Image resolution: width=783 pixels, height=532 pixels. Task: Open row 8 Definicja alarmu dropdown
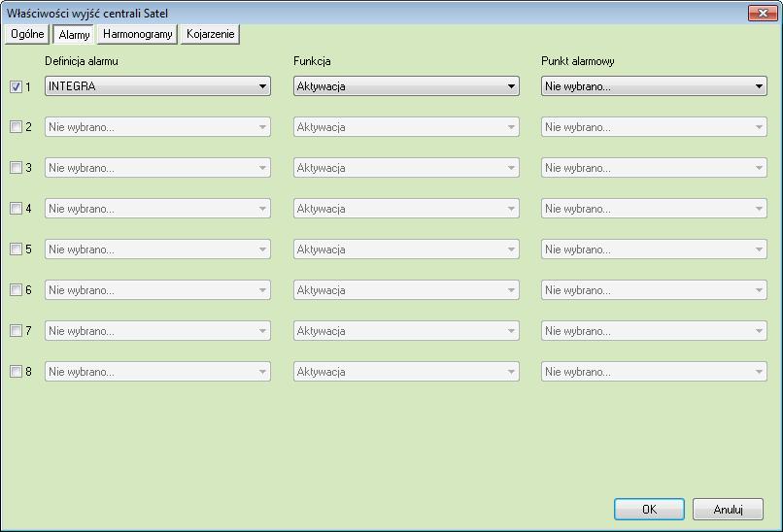pyautogui.click(x=157, y=371)
